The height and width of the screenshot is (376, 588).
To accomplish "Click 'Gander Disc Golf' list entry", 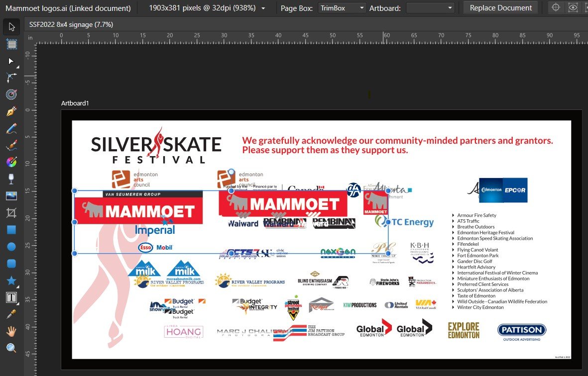I will 475,262.
